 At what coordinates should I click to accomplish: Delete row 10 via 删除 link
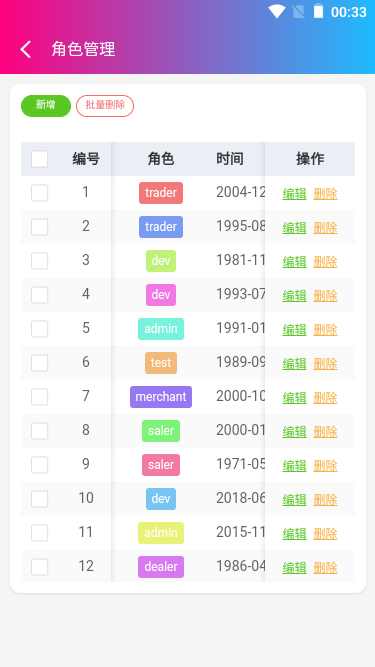coord(326,500)
